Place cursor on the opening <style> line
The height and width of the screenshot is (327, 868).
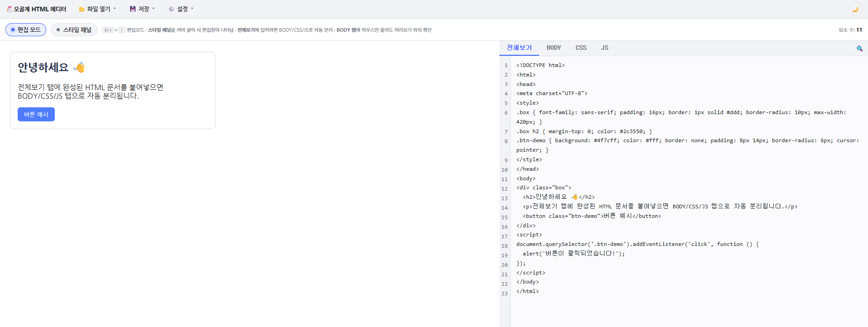click(x=528, y=103)
